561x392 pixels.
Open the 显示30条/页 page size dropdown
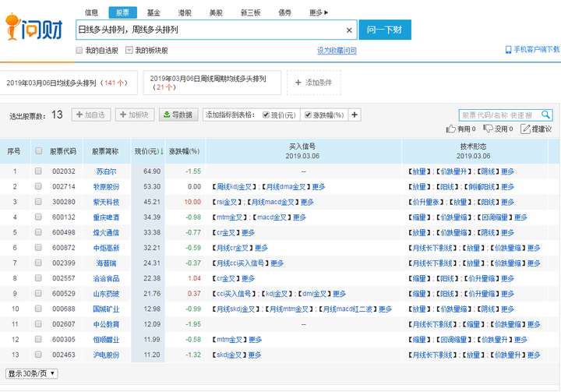pos(32,373)
